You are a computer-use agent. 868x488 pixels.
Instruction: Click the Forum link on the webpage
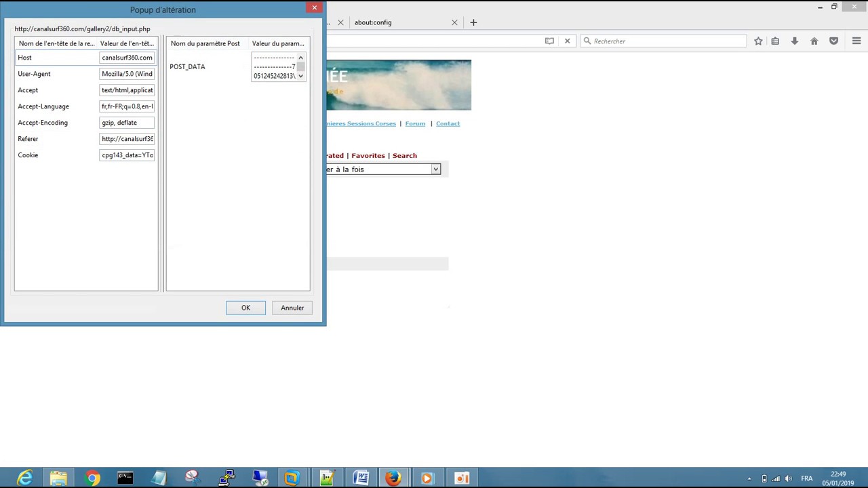415,123
